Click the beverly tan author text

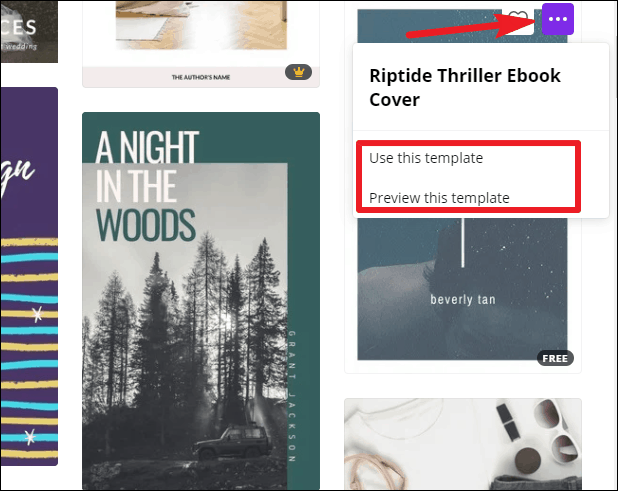click(463, 299)
